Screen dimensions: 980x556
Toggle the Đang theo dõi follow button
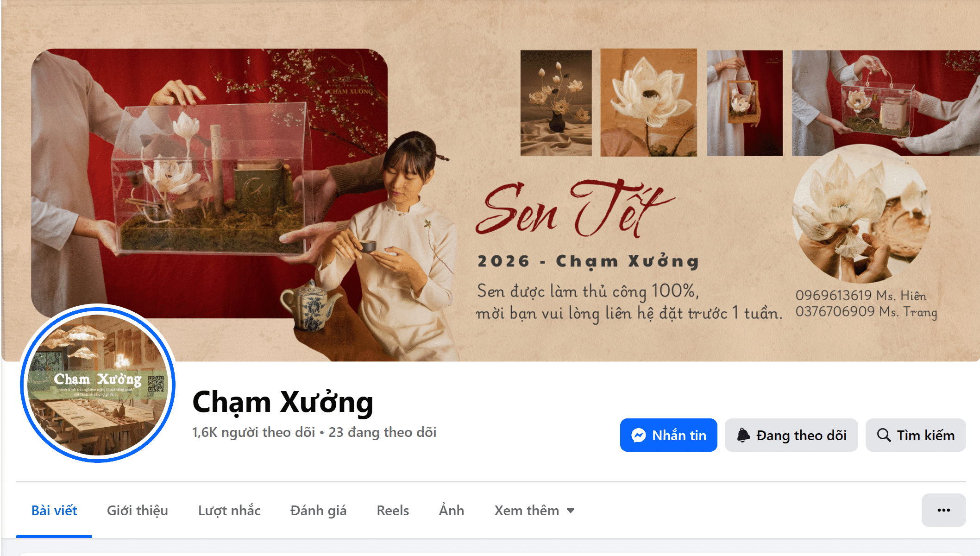click(x=792, y=435)
